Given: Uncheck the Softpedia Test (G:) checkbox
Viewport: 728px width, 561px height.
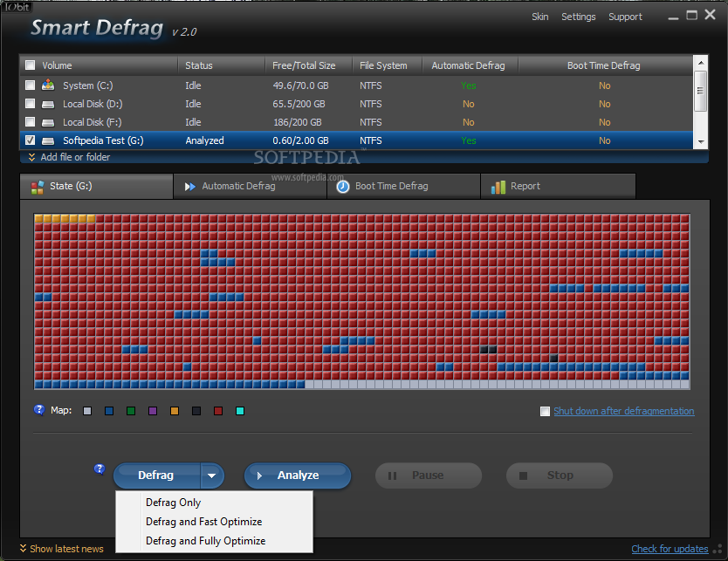Looking at the screenshot, I should (x=31, y=140).
